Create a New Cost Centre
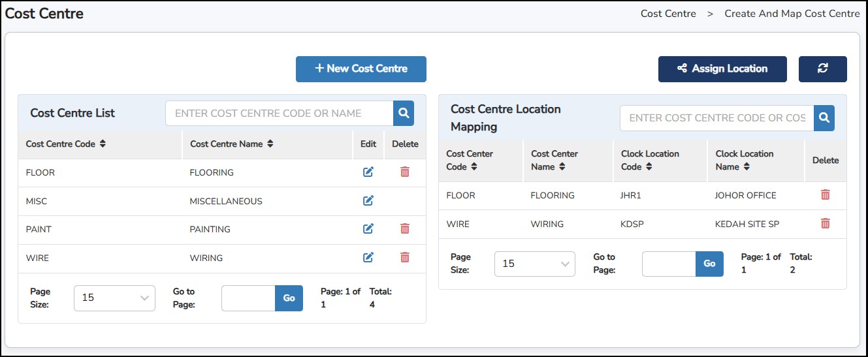Viewport: 868px width, 357px height. [361, 69]
